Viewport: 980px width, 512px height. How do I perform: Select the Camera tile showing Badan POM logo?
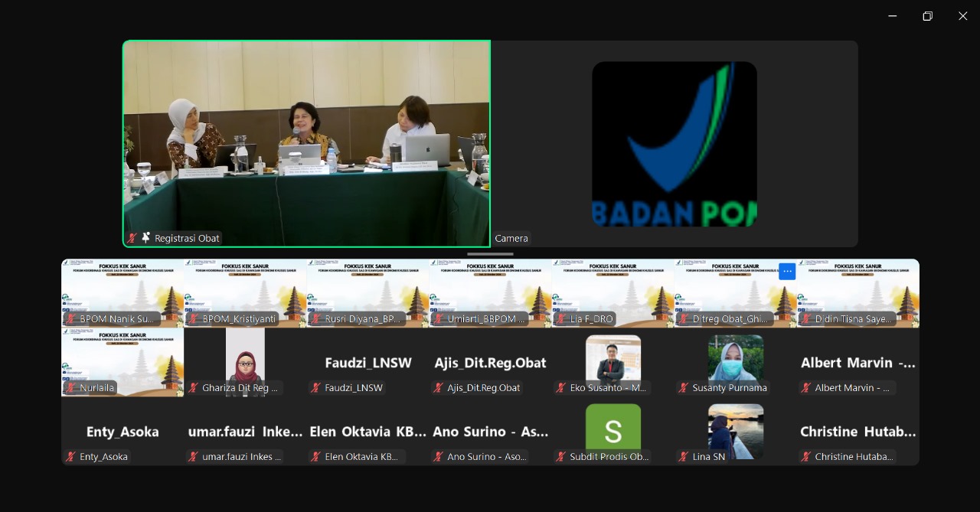[674, 144]
